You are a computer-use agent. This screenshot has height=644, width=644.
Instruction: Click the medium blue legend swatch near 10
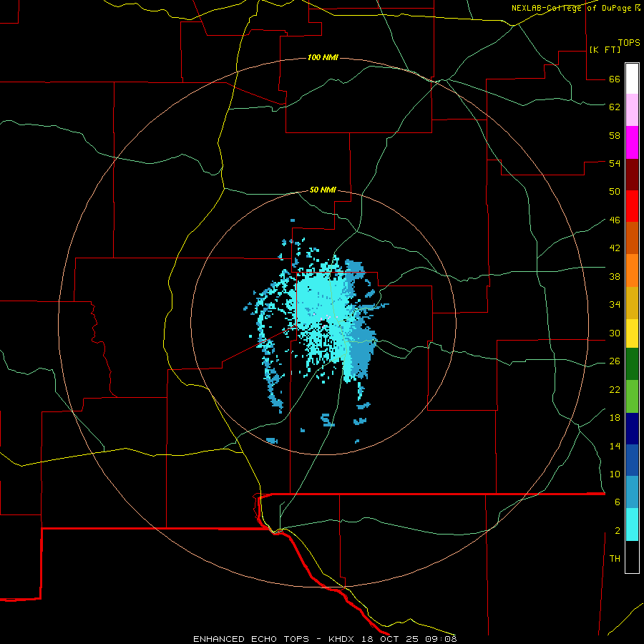click(x=632, y=460)
